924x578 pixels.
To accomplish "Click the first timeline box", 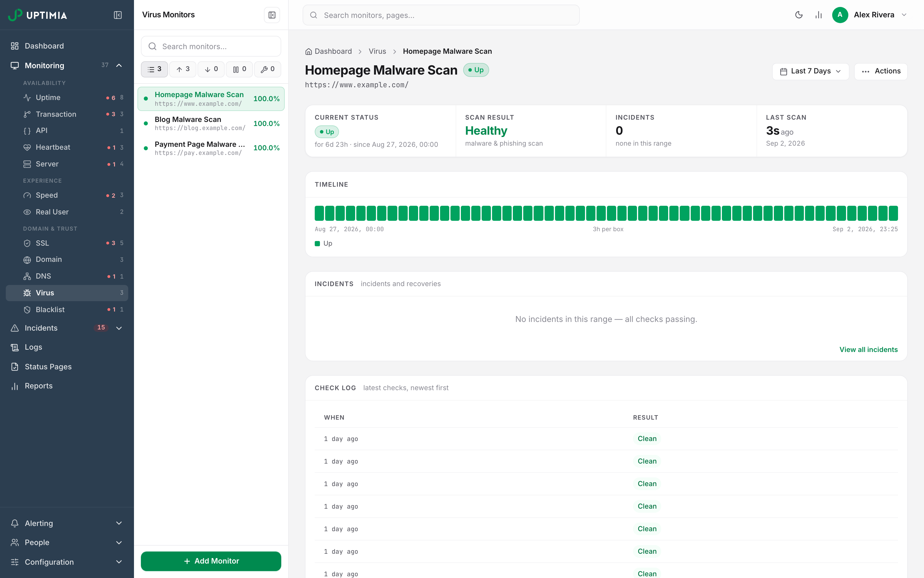I will pyautogui.click(x=319, y=213).
